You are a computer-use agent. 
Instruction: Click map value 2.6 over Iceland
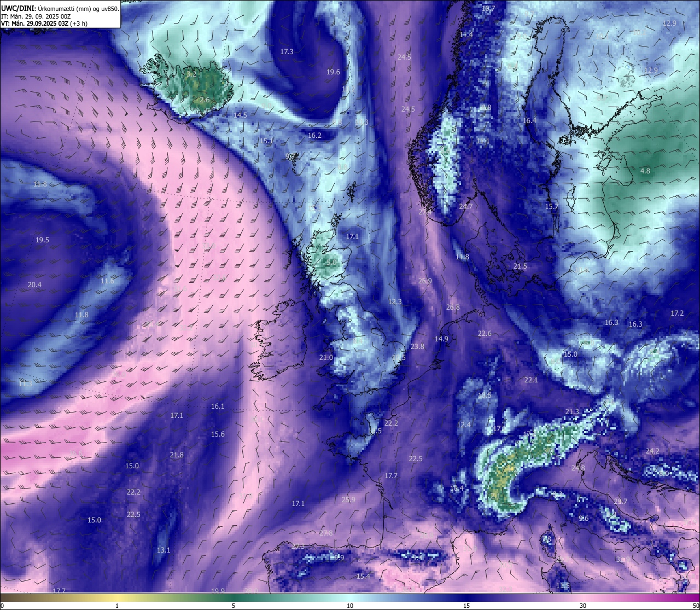point(205,100)
